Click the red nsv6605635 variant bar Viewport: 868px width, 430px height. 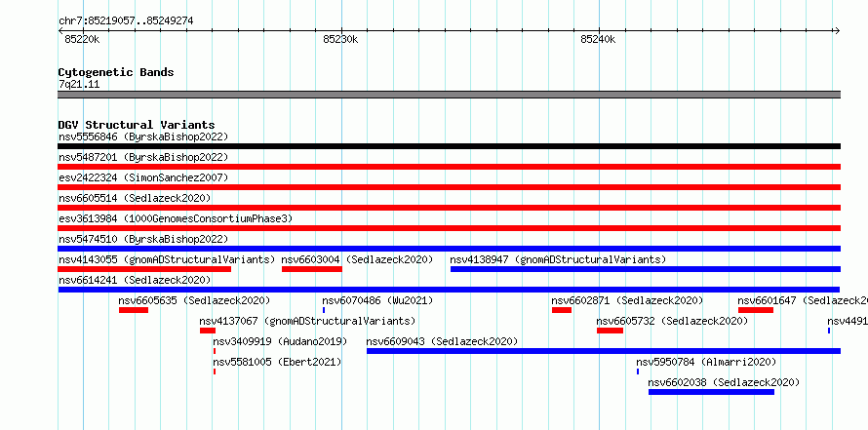click(134, 310)
